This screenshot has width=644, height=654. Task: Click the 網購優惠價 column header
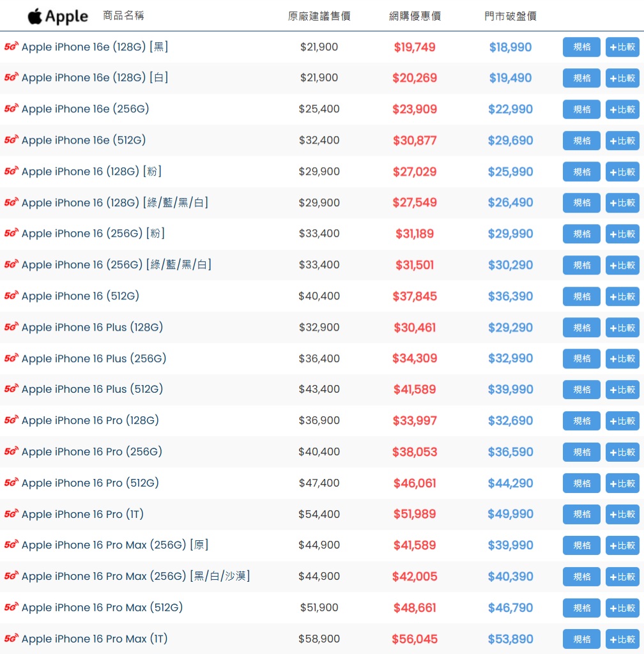point(415,16)
